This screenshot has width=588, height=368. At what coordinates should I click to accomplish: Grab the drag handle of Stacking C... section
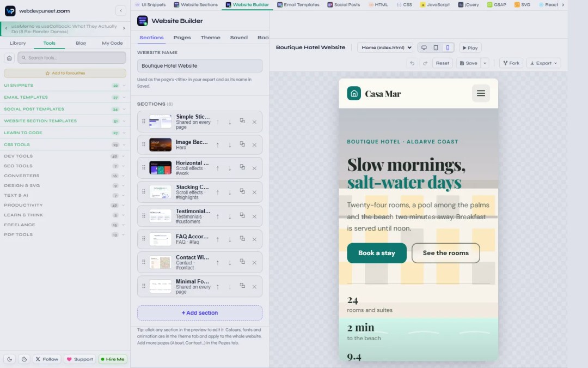[144, 191]
